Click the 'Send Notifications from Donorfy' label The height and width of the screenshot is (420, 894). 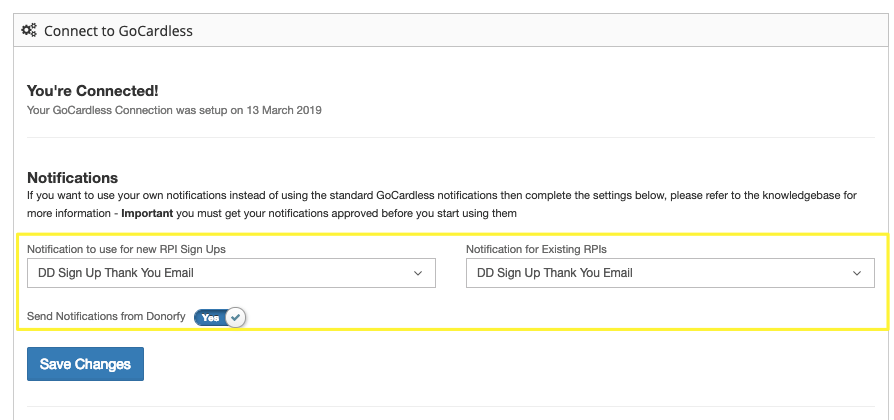pyautogui.click(x=105, y=317)
